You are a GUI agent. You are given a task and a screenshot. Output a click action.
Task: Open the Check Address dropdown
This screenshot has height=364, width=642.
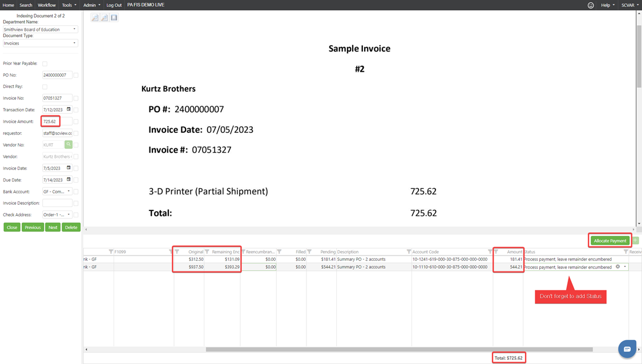click(57, 215)
